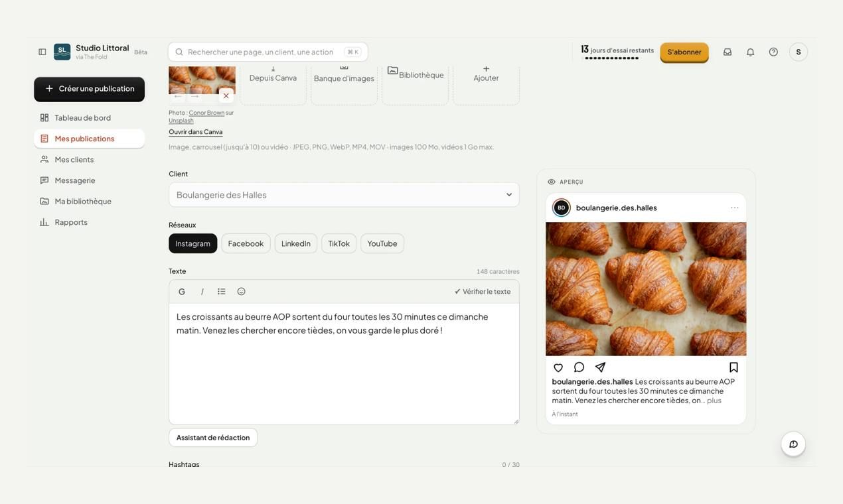Screen dimensions: 843x504
Task: Click the '148 caractères' counter
Action: [498, 271]
